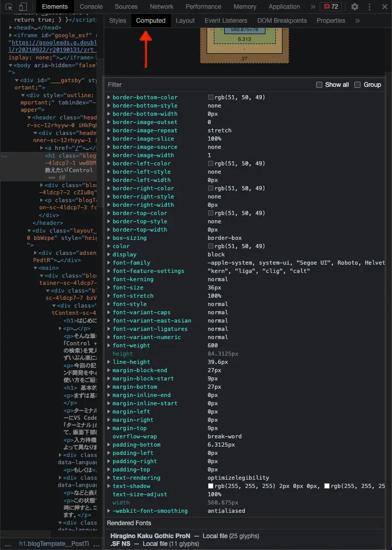Show more styles sidebar panes
Image resolution: width=392 pixels, height=550 pixels.
[357, 21]
